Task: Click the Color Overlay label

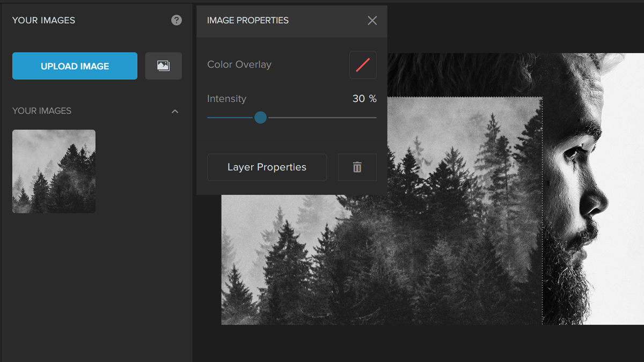Action: (x=239, y=64)
